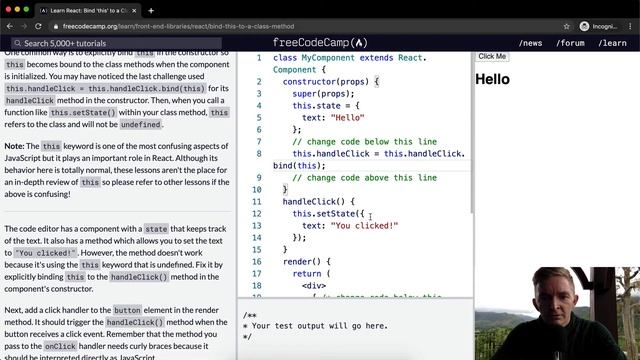Viewport: 640px width, 360px height.
Task: Click the inline code 'this.setState()' in instructions
Action: pos(83,113)
